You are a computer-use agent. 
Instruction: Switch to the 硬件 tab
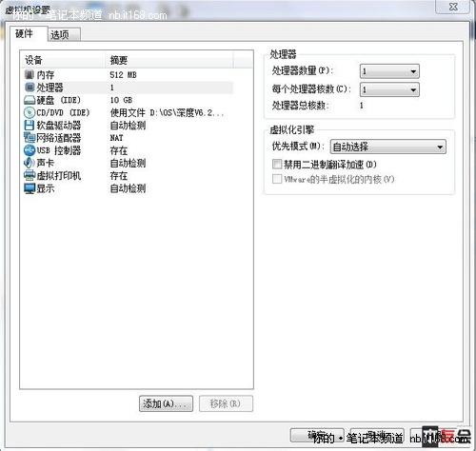click(x=29, y=33)
